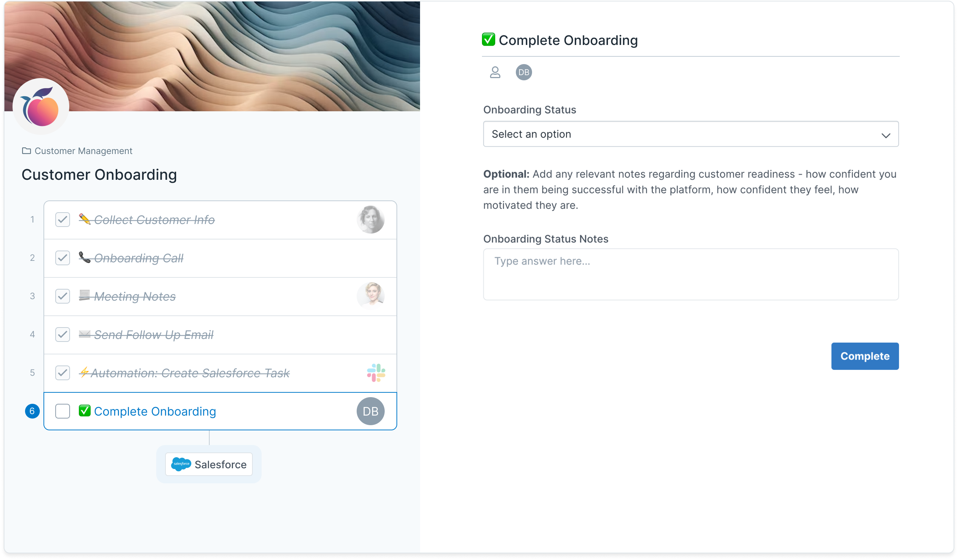Click the avatar photo on Meeting Notes

click(371, 296)
